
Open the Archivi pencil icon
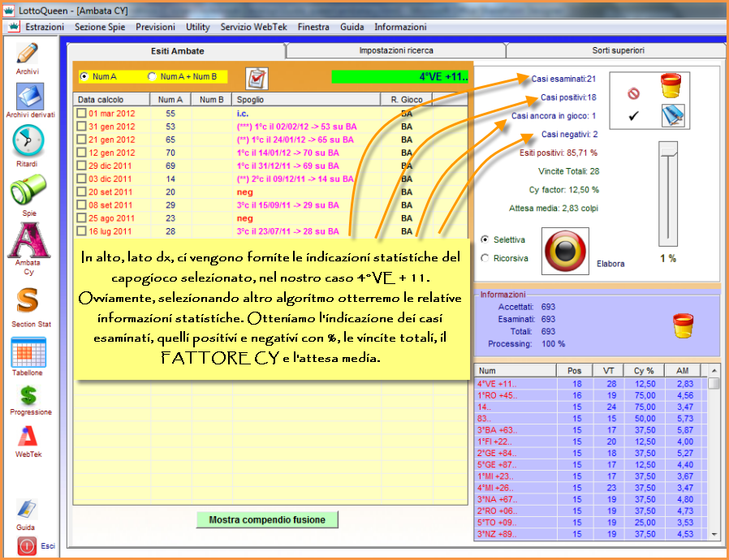click(28, 54)
